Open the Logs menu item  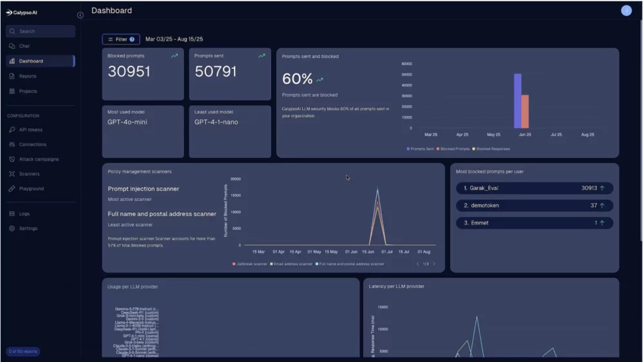tap(24, 214)
